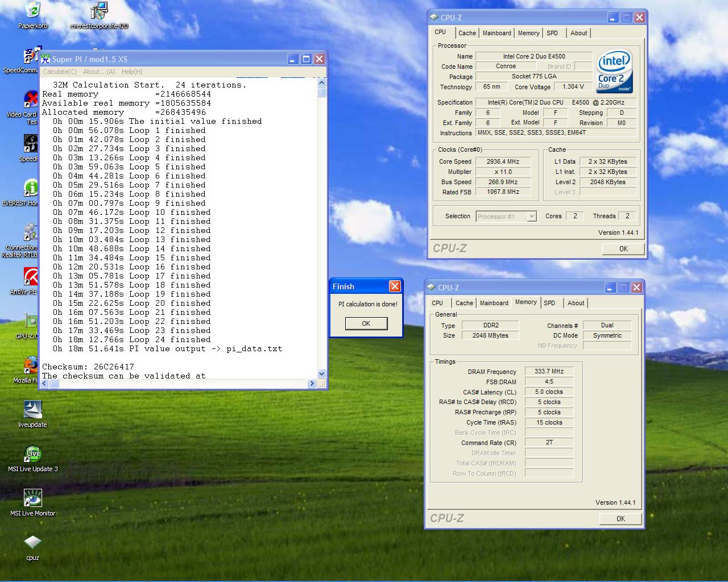Open the everestcorporate420 installer icon
The image size is (728, 582).
click(99, 10)
